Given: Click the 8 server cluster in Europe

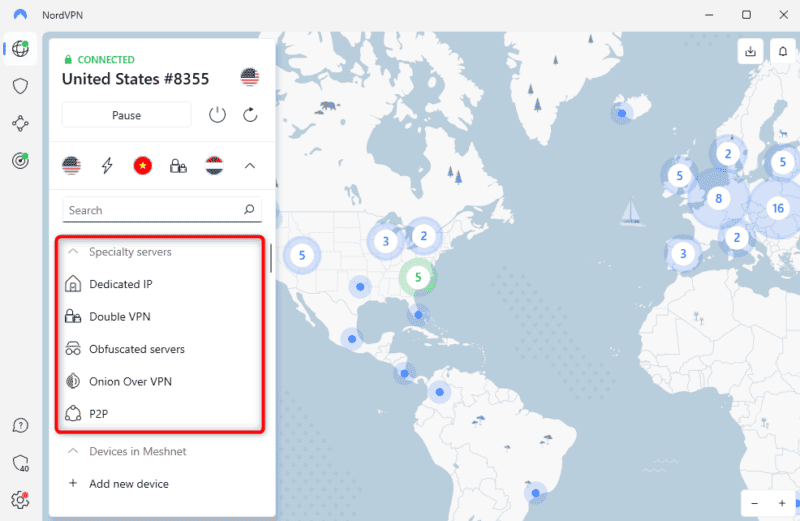Looking at the screenshot, I should point(718,198).
